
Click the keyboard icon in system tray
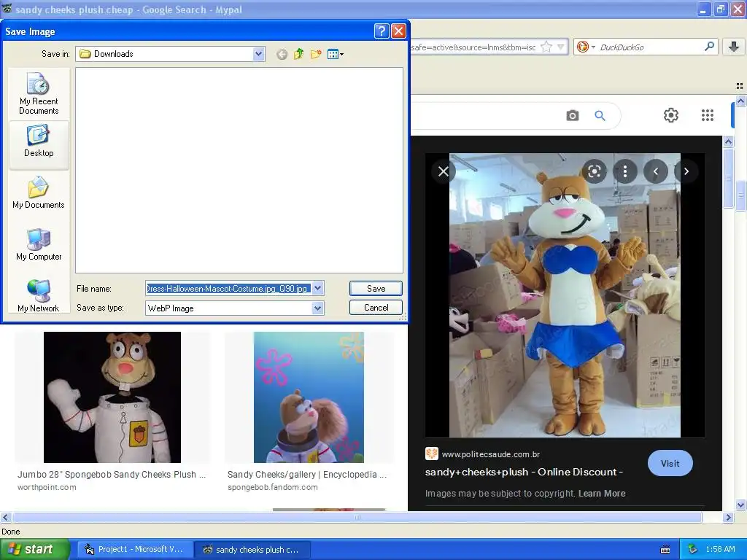(x=665, y=550)
